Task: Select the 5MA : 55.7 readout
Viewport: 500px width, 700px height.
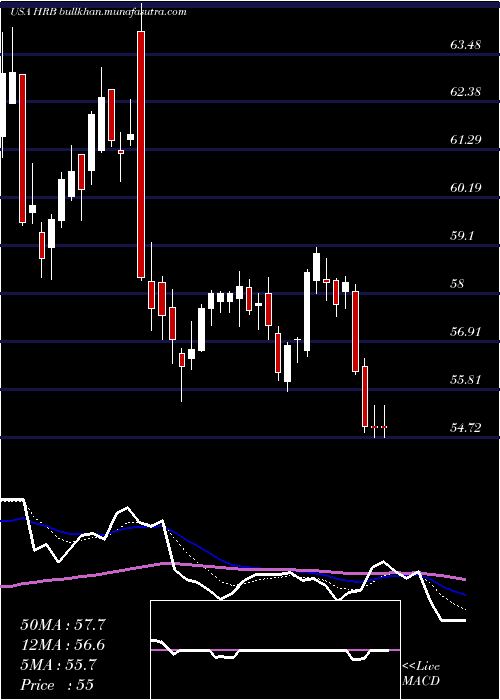Action: [x=59, y=665]
